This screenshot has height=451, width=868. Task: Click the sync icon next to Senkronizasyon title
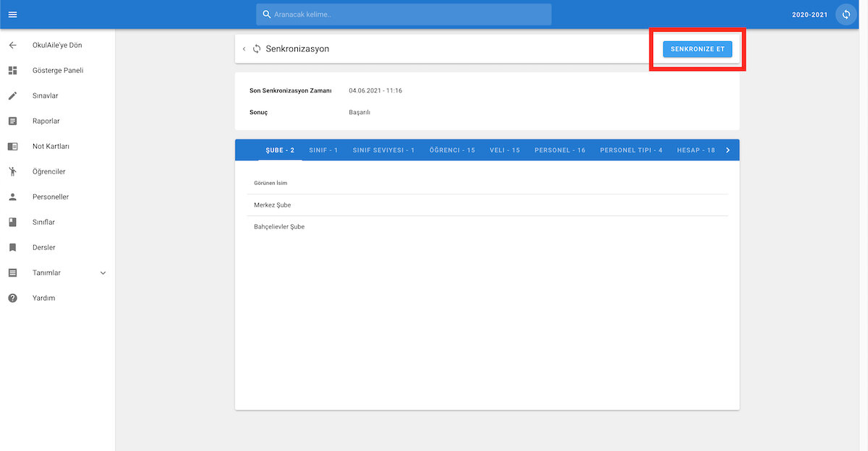tap(257, 49)
